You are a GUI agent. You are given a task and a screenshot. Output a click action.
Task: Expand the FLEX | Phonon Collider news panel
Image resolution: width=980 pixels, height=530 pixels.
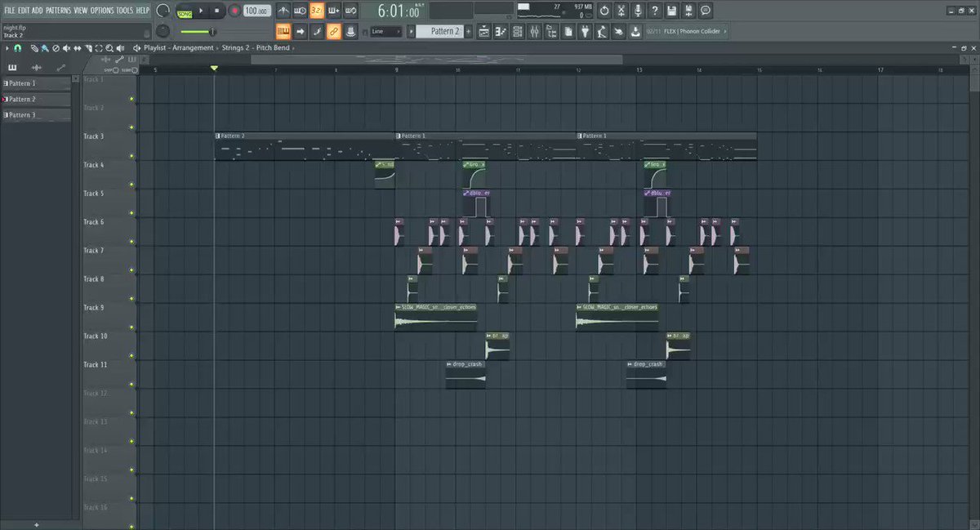687,31
